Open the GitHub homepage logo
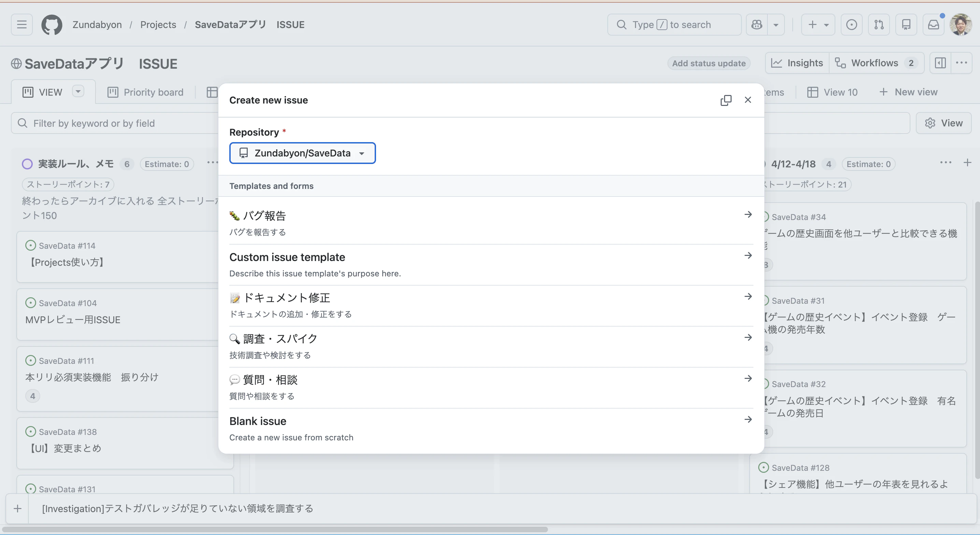 (x=52, y=25)
